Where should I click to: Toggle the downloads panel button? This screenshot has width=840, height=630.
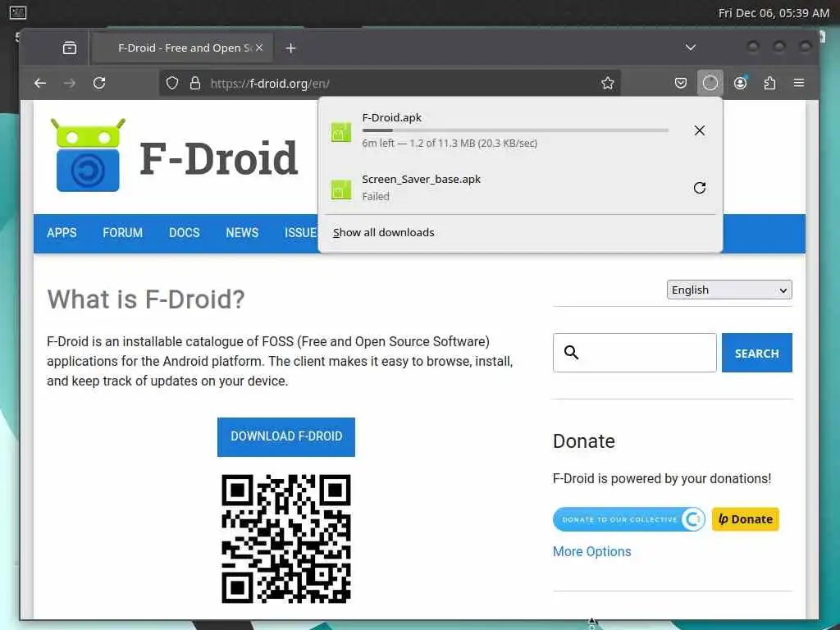coord(710,83)
